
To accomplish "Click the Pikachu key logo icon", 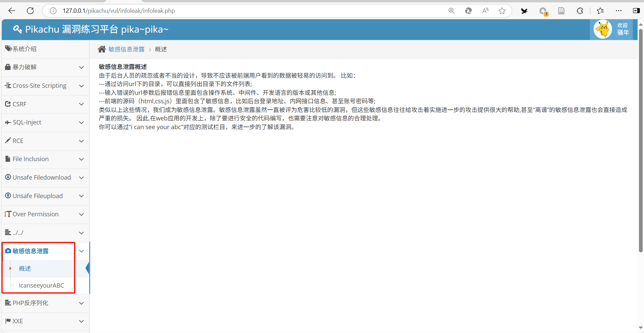I will click(17, 29).
